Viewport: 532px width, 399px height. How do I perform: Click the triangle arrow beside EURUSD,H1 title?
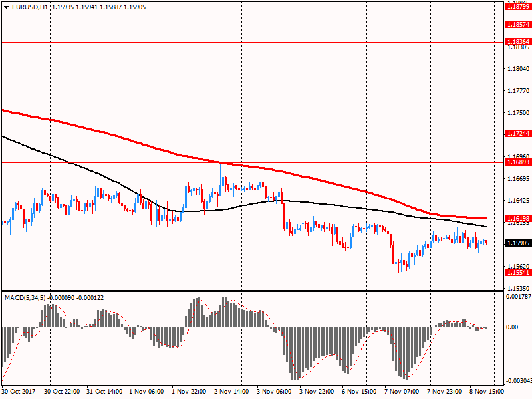tap(6, 7)
